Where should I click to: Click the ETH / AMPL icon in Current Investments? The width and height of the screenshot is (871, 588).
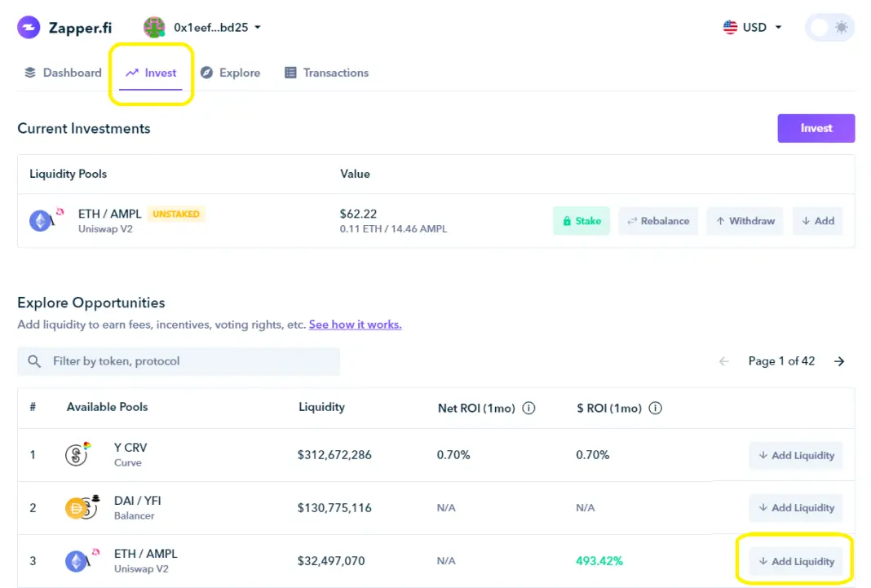(46, 220)
